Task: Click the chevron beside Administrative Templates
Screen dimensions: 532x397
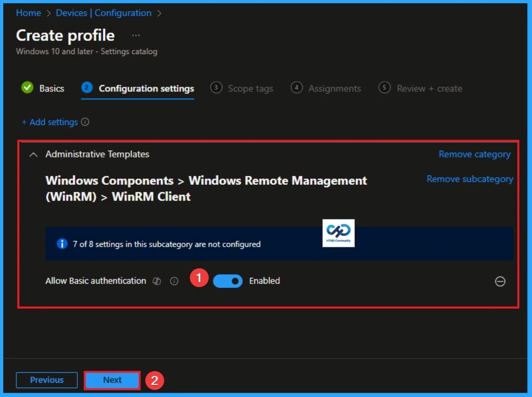Action: coord(34,154)
